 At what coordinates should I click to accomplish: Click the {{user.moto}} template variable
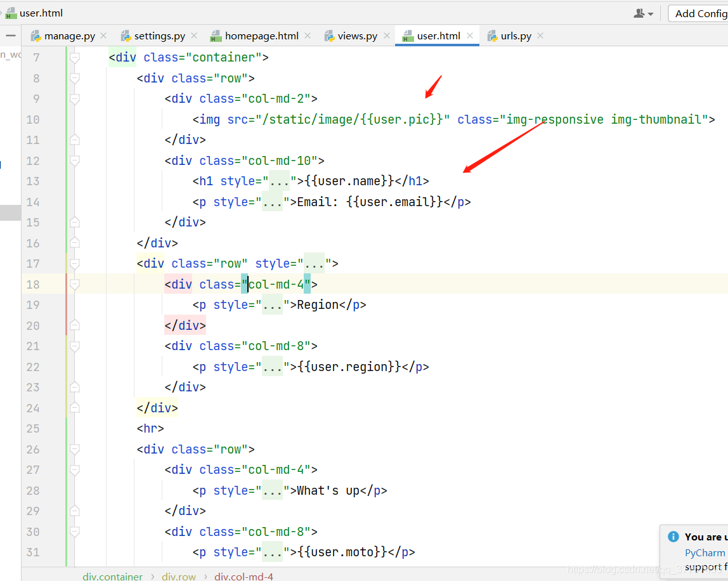(342, 552)
